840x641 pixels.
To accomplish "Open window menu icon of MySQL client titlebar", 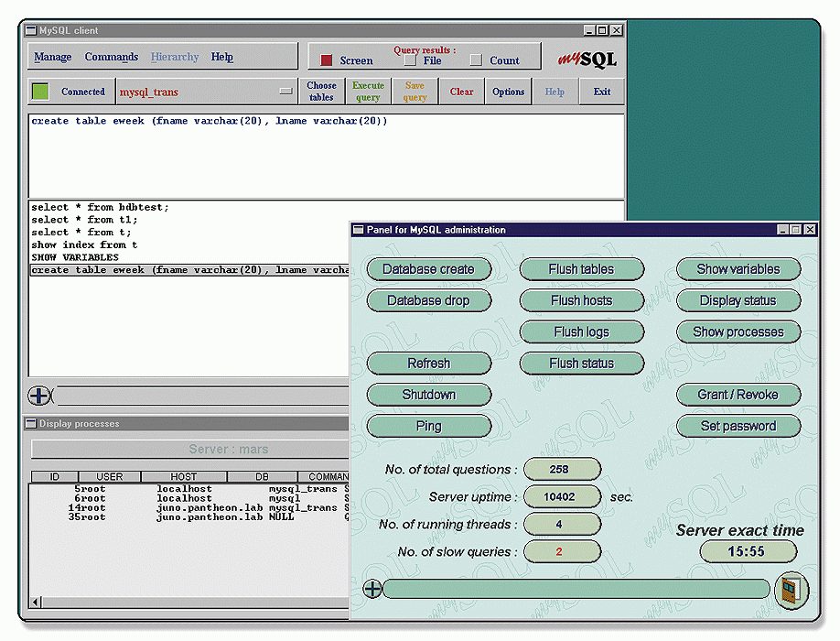I will [x=30, y=30].
